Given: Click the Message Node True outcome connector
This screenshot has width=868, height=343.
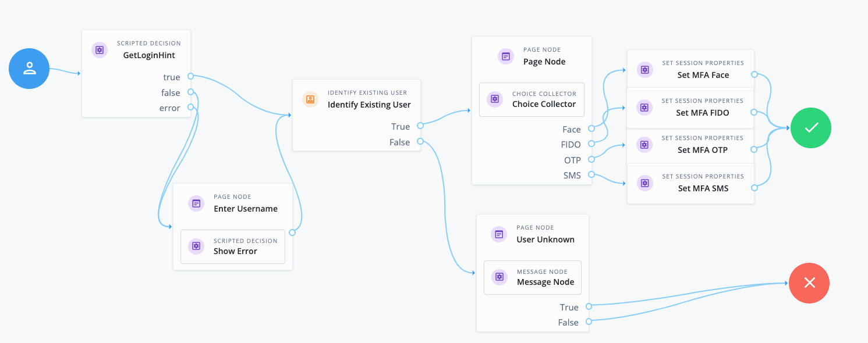Looking at the screenshot, I should 589,306.
